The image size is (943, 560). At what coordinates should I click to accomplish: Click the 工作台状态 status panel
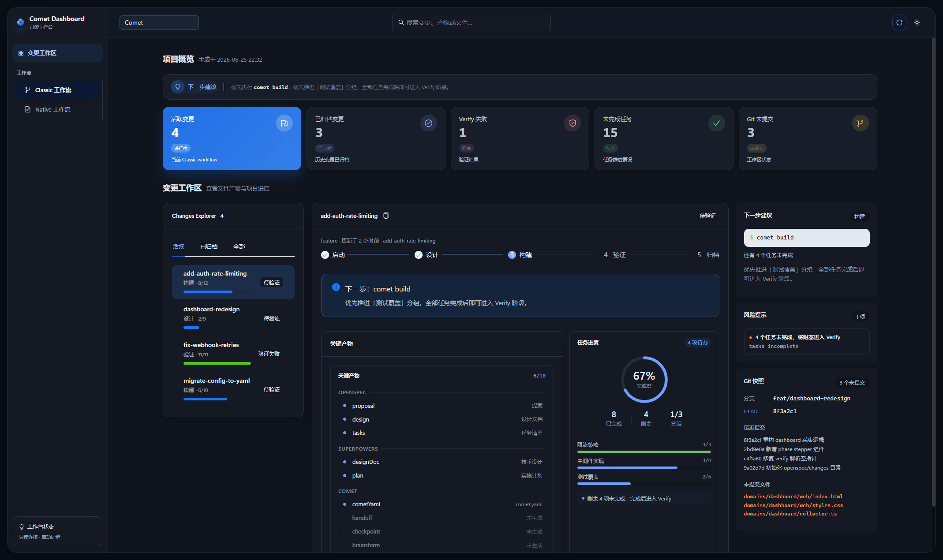click(x=57, y=531)
